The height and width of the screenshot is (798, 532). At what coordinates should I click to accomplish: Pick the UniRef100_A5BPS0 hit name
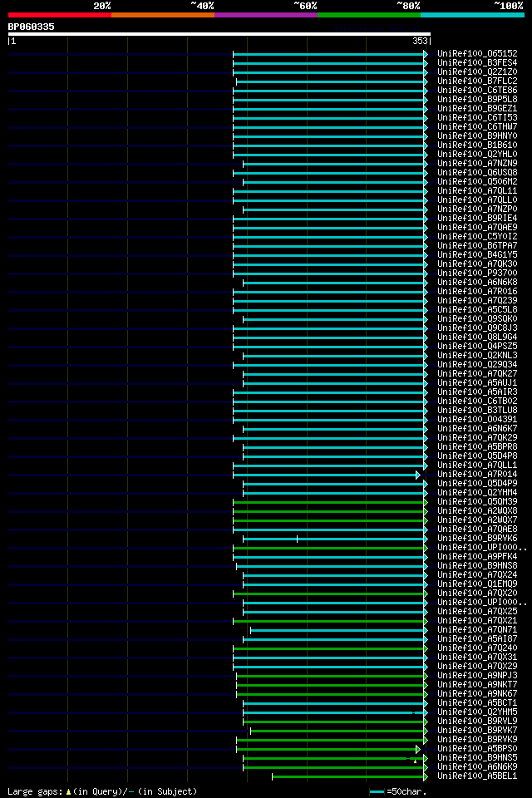pyautogui.click(x=477, y=750)
